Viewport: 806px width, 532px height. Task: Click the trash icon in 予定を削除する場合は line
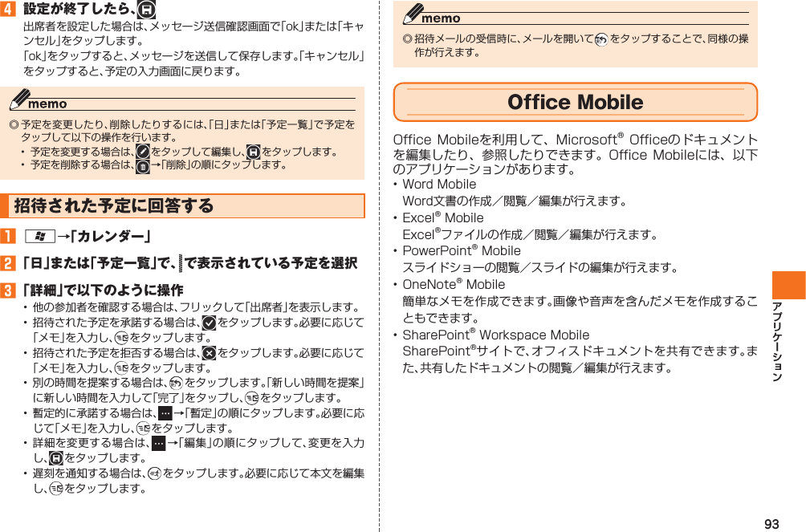click(x=143, y=166)
